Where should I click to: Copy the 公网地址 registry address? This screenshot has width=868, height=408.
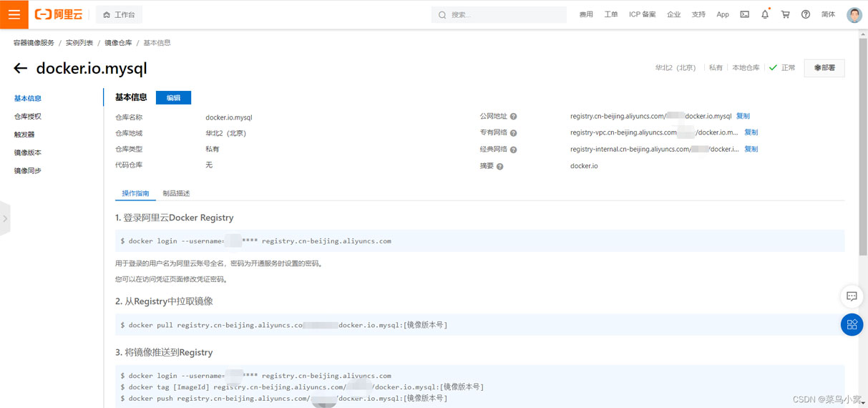(x=743, y=116)
